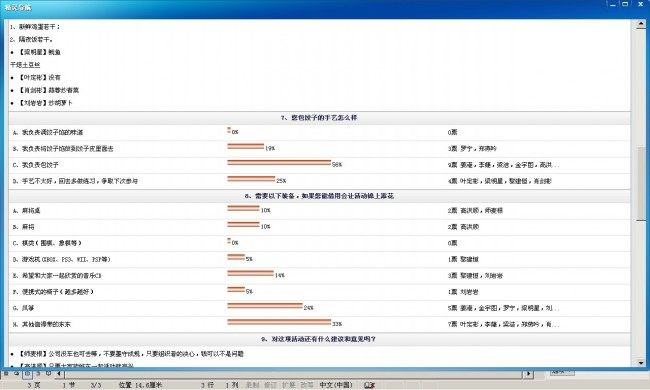Toggle 改写 overtype mode in status bar
This screenshot has height=390, width=650.
click(x=307, y=385)
